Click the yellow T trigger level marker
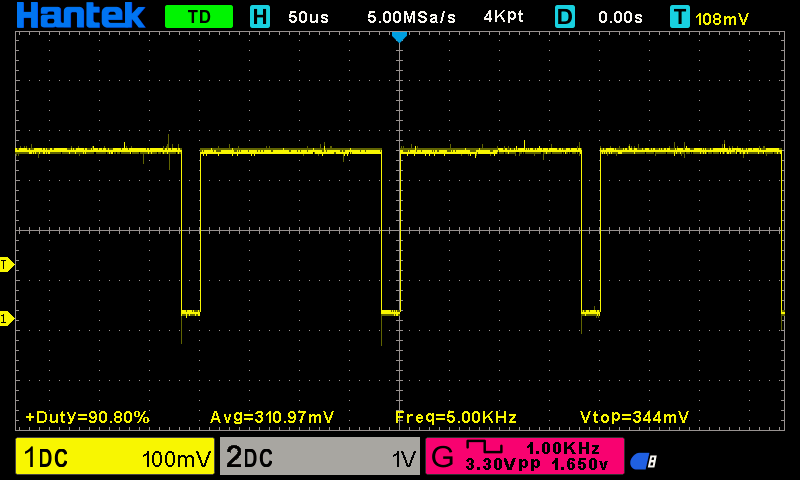The width and height of the screenshot is (800, 480). click(x=6, y=265)
